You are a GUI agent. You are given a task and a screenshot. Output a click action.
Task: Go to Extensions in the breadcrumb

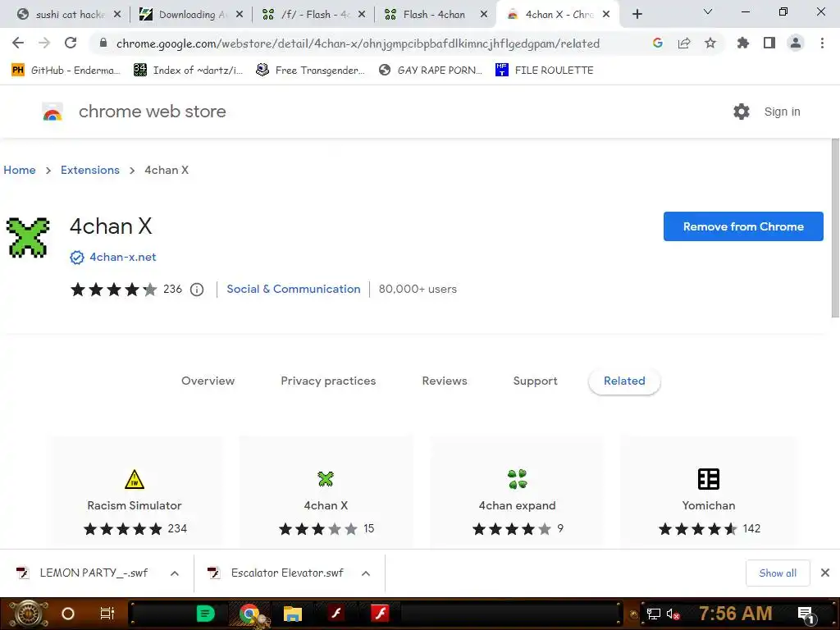pos(90,170)
